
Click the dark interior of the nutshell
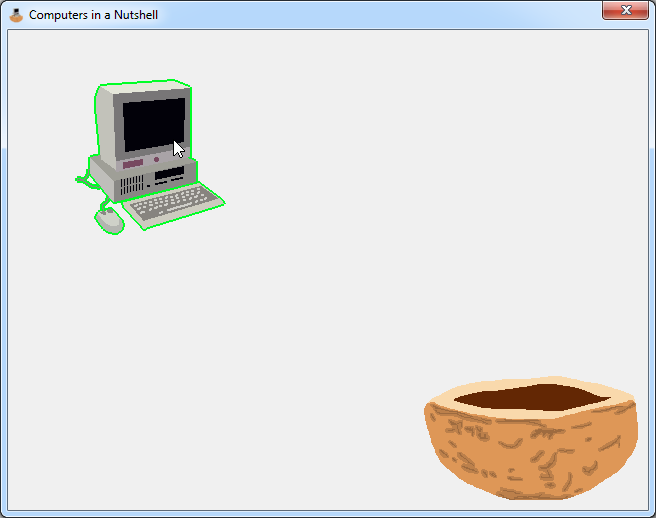(x=532, y=397)
